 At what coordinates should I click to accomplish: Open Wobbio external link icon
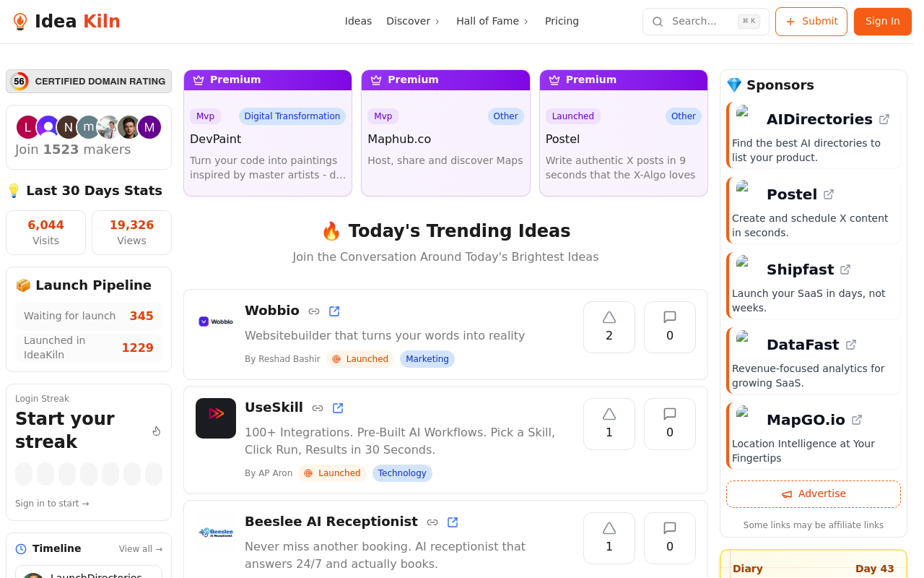click(334, 311)
